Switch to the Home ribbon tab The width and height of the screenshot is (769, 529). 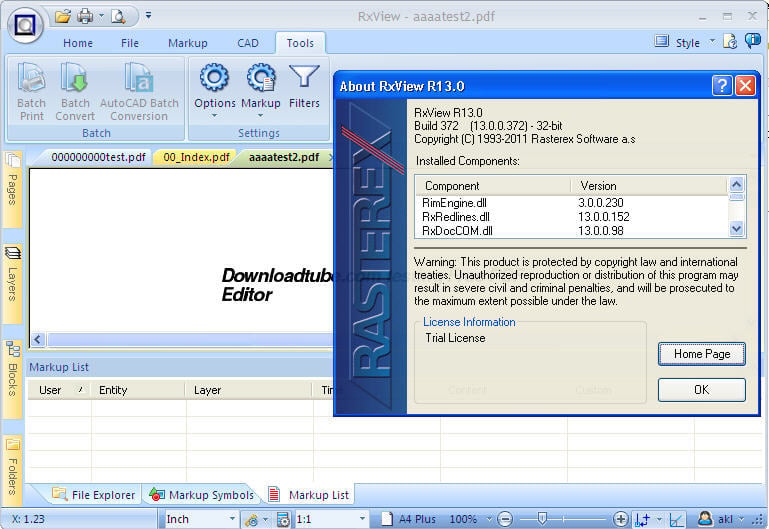(x=77, y=43)
